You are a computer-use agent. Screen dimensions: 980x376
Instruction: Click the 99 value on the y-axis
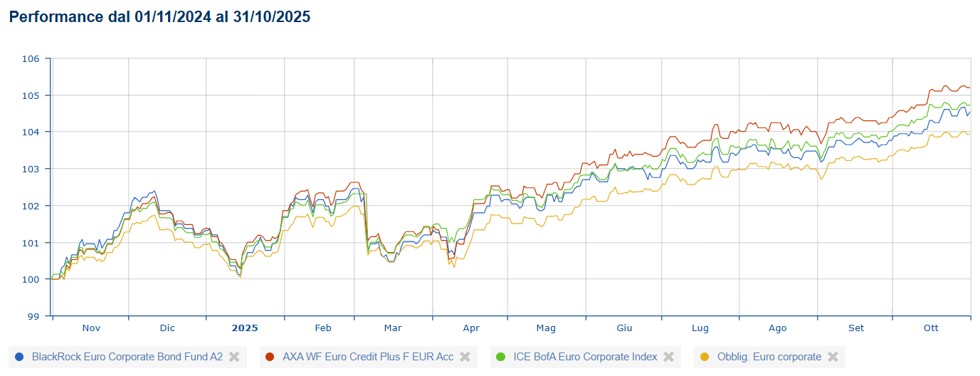pos(34,316)
